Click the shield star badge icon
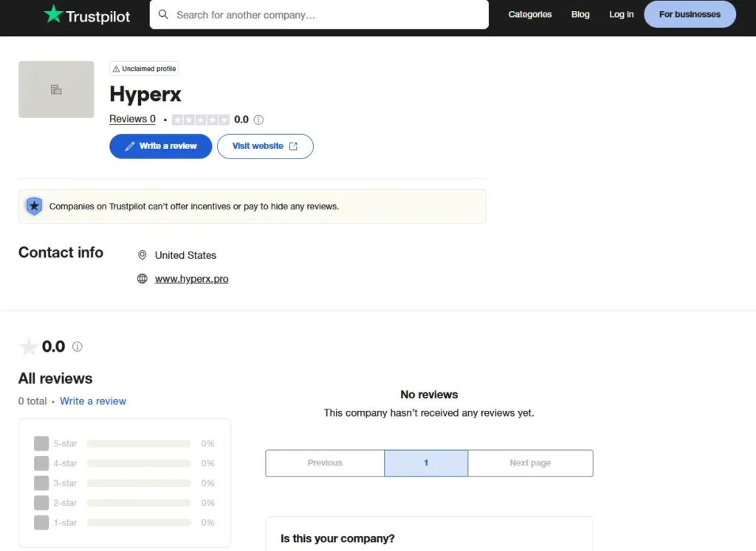756x551 pixels. 34,207
